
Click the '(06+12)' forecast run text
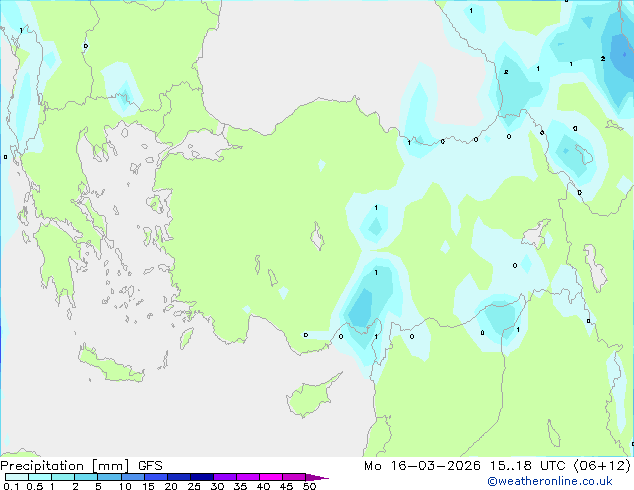coord(602,466)
